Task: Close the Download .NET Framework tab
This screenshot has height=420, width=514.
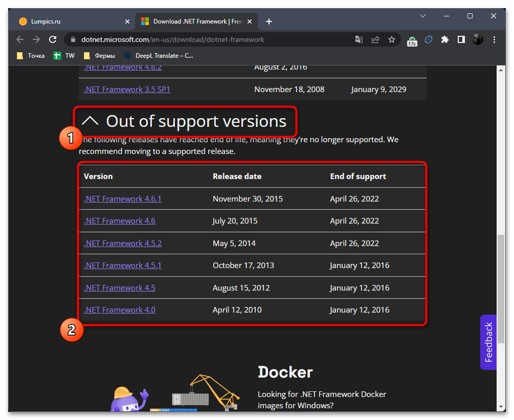Action: tap(250, 21)
